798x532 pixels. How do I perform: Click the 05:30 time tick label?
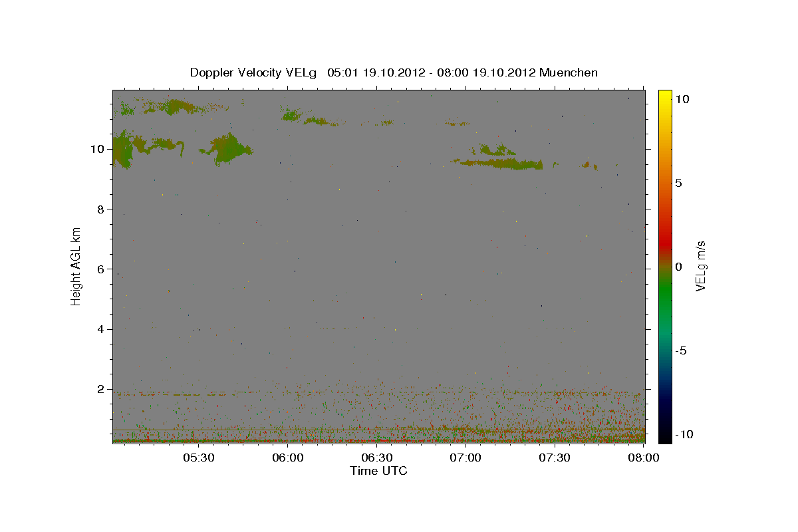(x=198, y=458)
